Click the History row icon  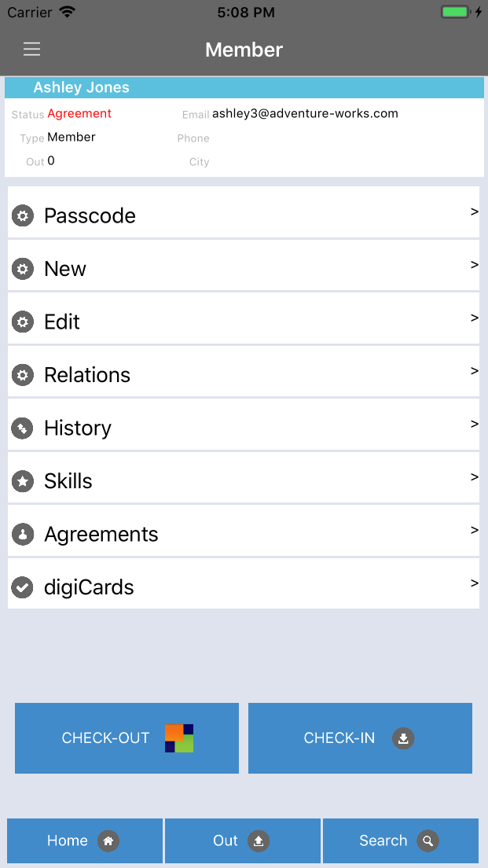coord(23,428)
